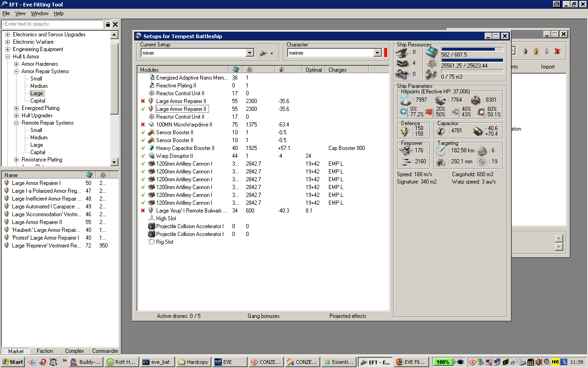Click the red color swatch beside Character

[386, 53]
